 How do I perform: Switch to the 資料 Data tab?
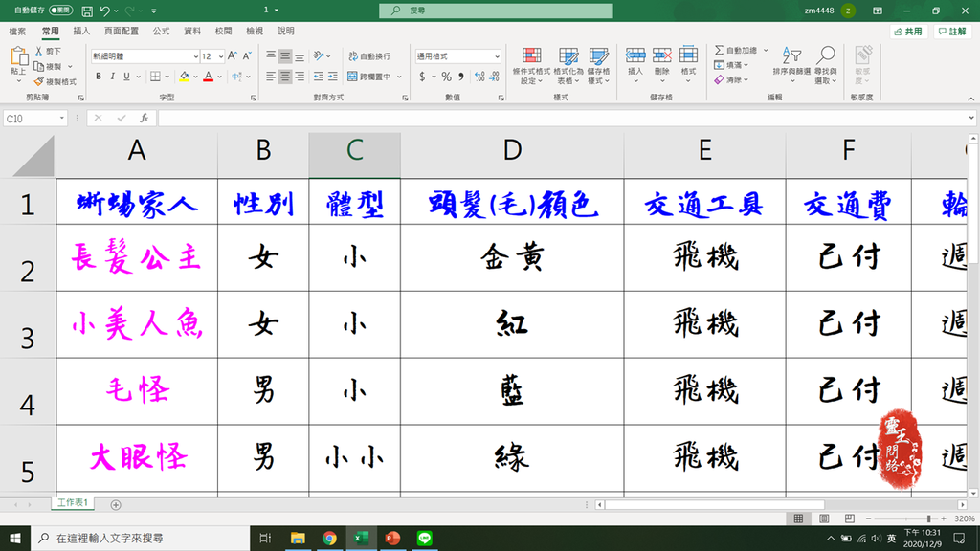click(192, 32)
